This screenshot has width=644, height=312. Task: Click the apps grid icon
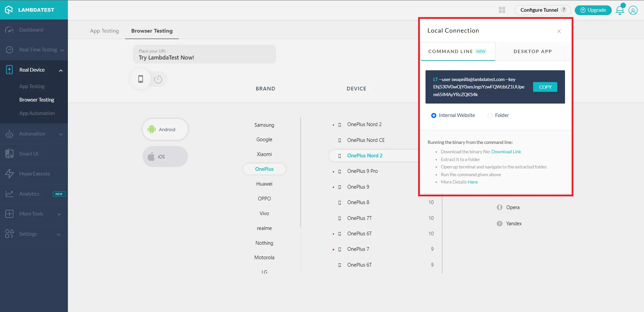pyautogui.click(x=502, y=10)
